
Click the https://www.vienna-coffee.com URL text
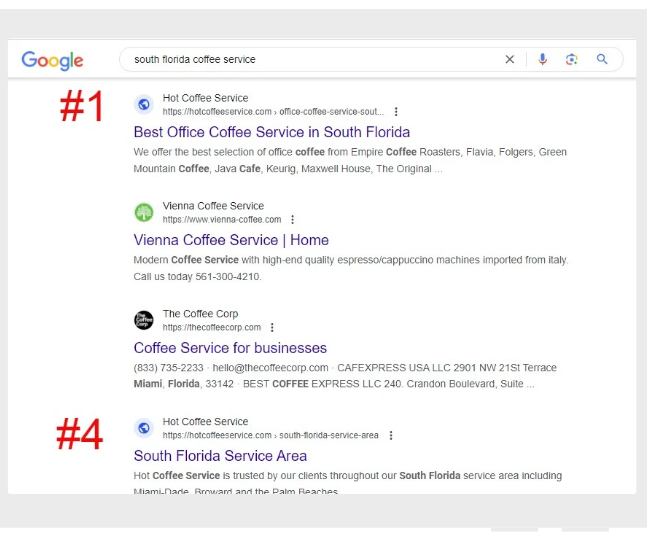pos(222,220)
